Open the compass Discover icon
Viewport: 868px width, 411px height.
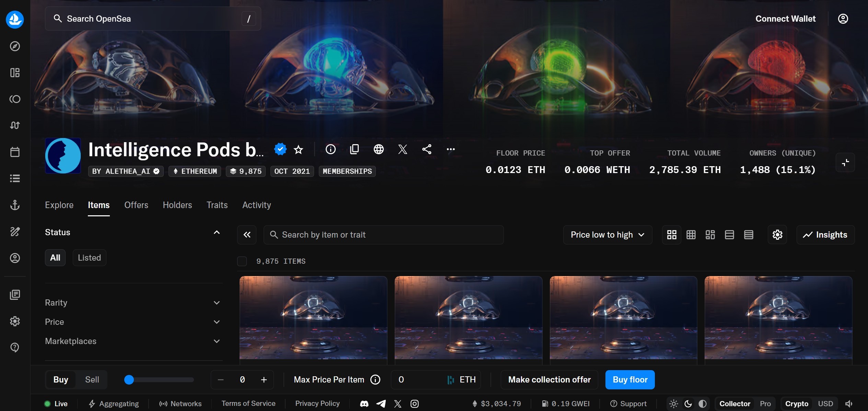coord(15,46)
